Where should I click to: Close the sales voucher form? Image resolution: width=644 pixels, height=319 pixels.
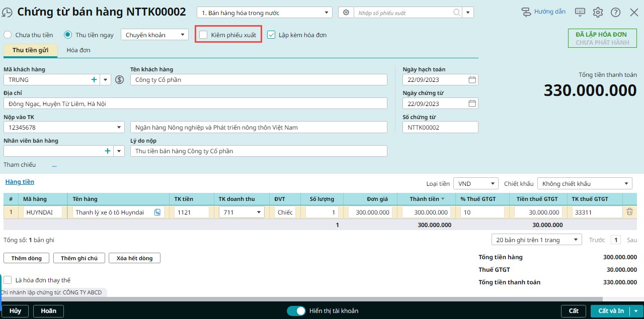pyautogui.click(x=633, y=13)
